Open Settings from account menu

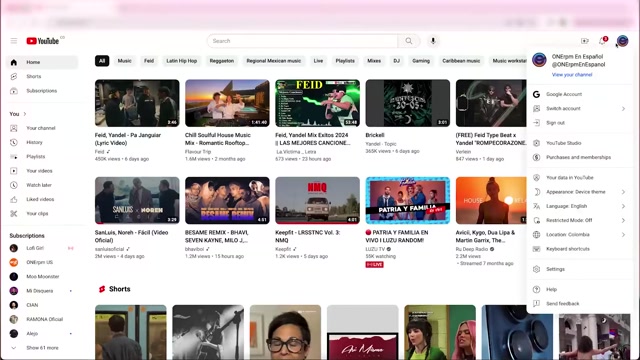pyautogui.click(x=580, y=269)
